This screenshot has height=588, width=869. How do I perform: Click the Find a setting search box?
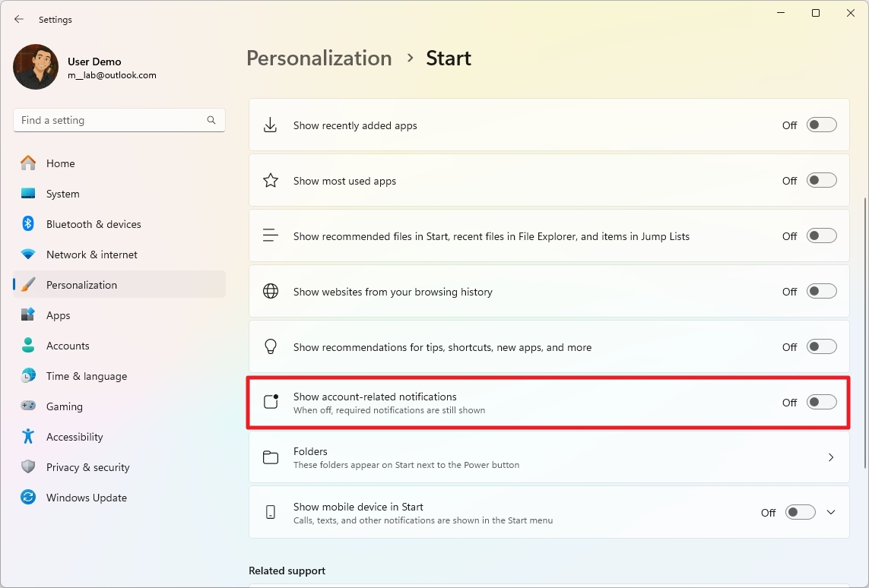pyautogui.click(x=110, y=120)
